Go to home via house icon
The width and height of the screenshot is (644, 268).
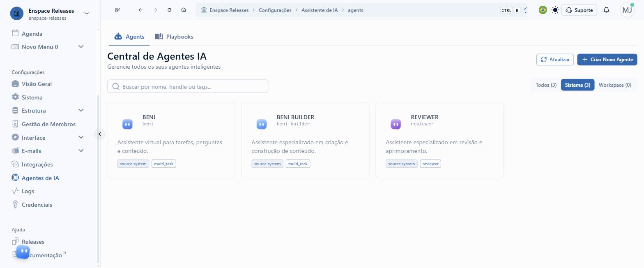(x=184, y=10)
